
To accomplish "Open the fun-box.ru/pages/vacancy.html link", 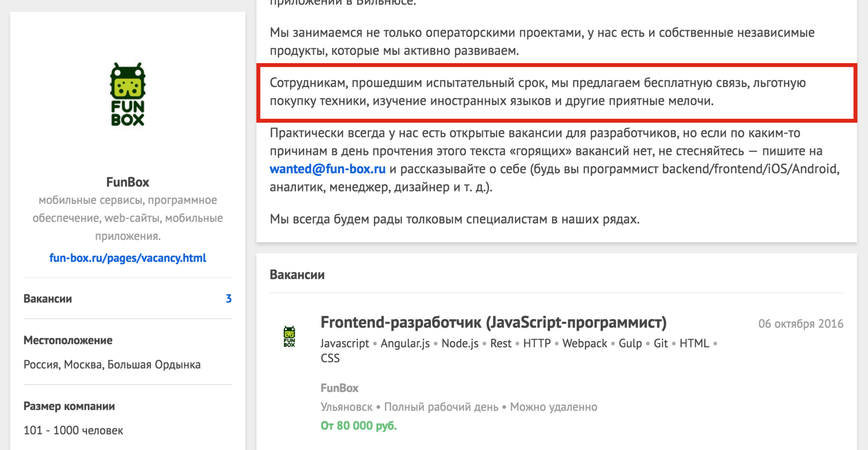I will pos(127,258).
